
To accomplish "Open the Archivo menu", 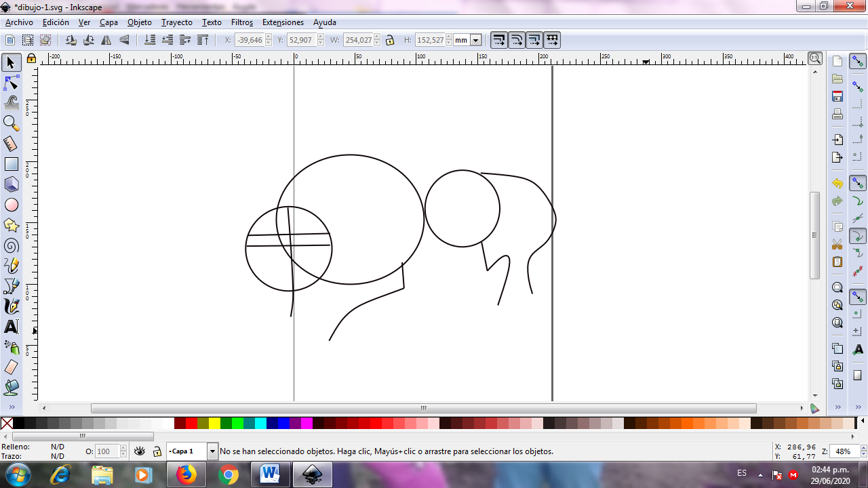I will coord(19,22).
